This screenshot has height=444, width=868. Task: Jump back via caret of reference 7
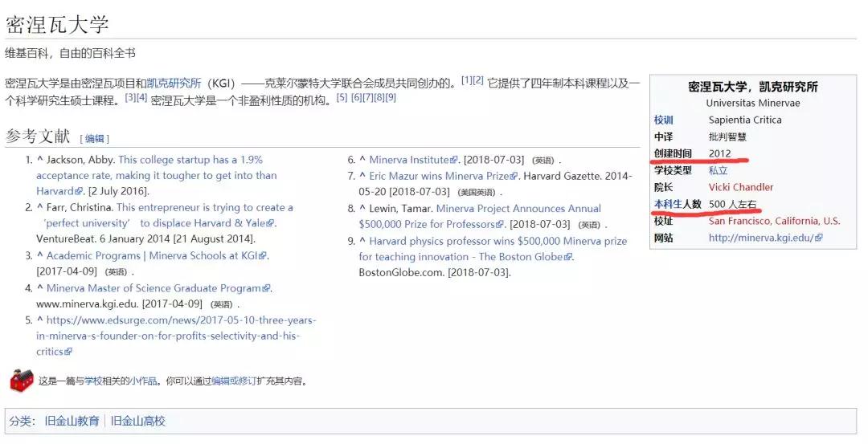(x=362, y=176)
